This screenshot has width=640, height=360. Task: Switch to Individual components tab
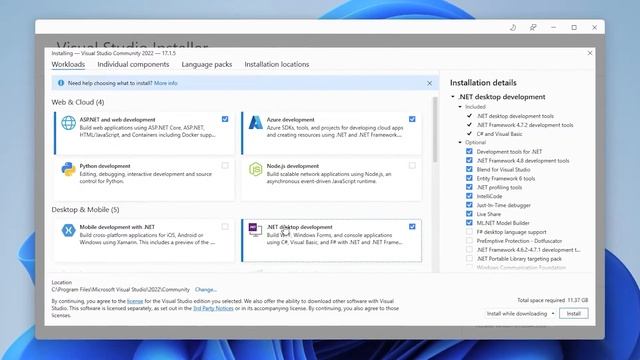pyautogui.click(x=133, y=64)
